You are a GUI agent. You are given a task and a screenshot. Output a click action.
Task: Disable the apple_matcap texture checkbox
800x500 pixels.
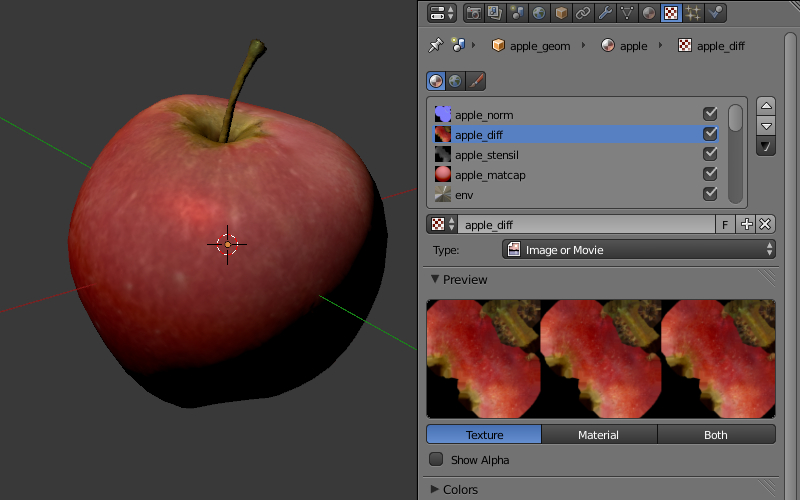[710, 173]
